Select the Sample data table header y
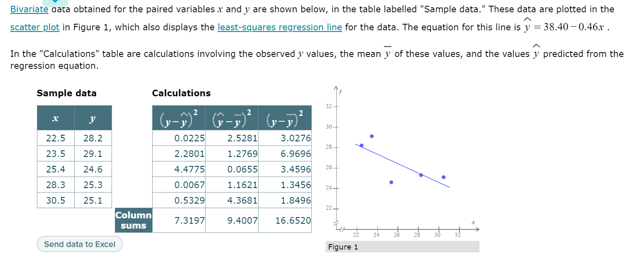644x254 pixels. [x=92, y=118]
